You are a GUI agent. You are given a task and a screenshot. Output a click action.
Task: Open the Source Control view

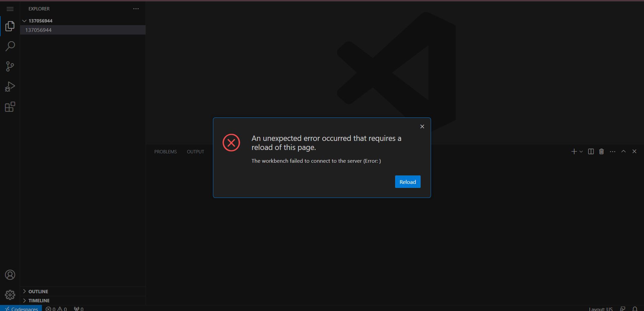tap(10, 66)
